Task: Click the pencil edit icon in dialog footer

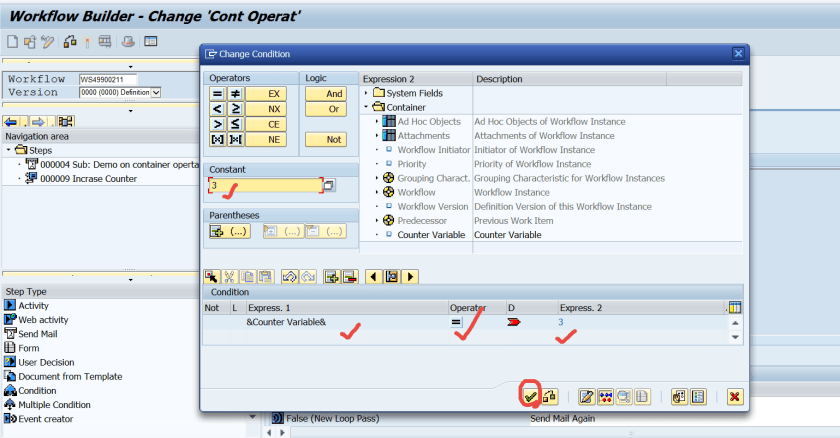Action: click(x=587, y=397)
